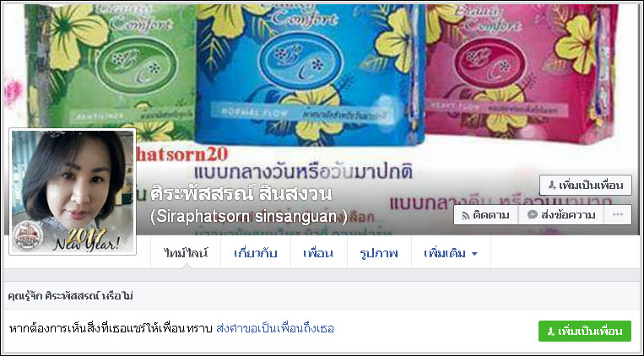Click the ติดตาม follow button
Image resolution: width=644 pixels, height=356 pixels.
486,215
